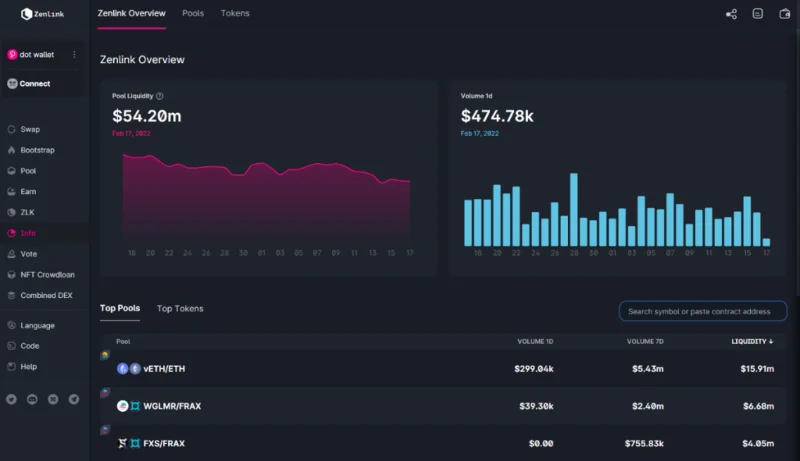Click the Pool Liquidity help icon
800x461 pixels.
pyautogui.click(x=160, y=96)
